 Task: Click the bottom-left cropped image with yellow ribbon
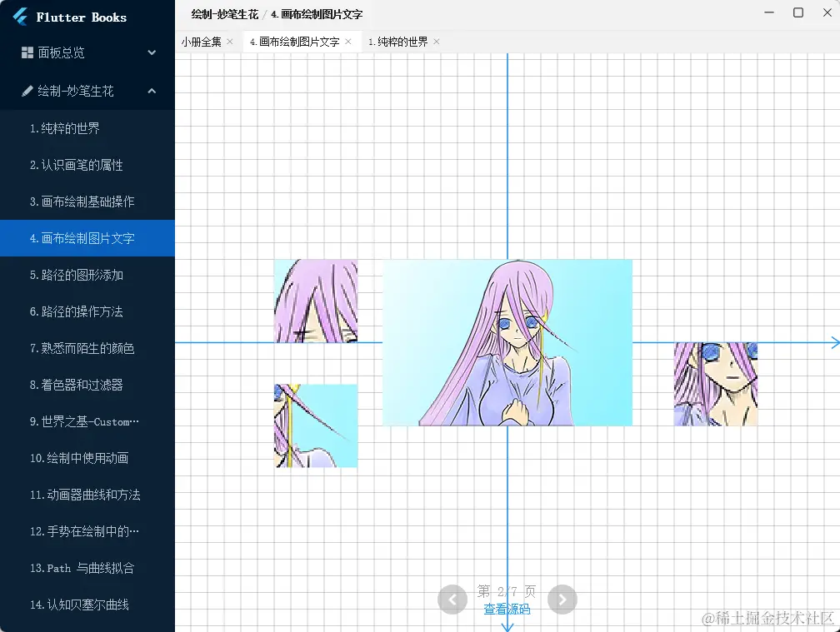(x=316, y=426)
